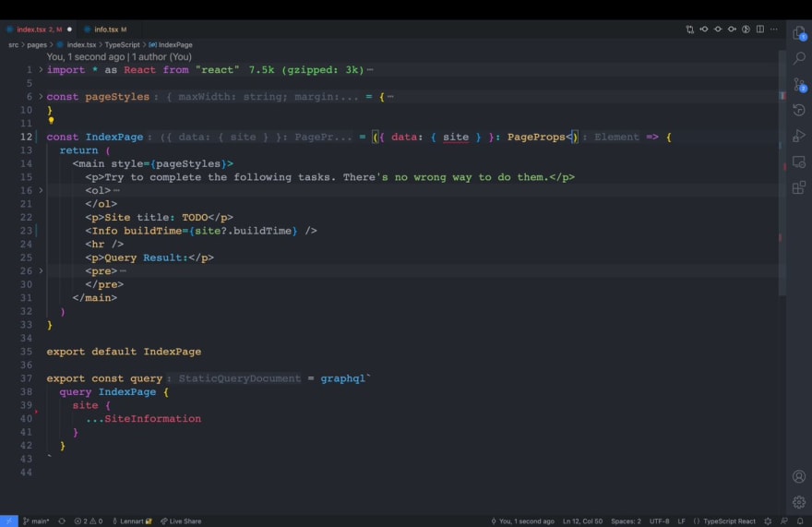This screenshot has height=527, width=812.
Task: Open the Accounts icon in the activity bar
Action: [x=799, y=476]
